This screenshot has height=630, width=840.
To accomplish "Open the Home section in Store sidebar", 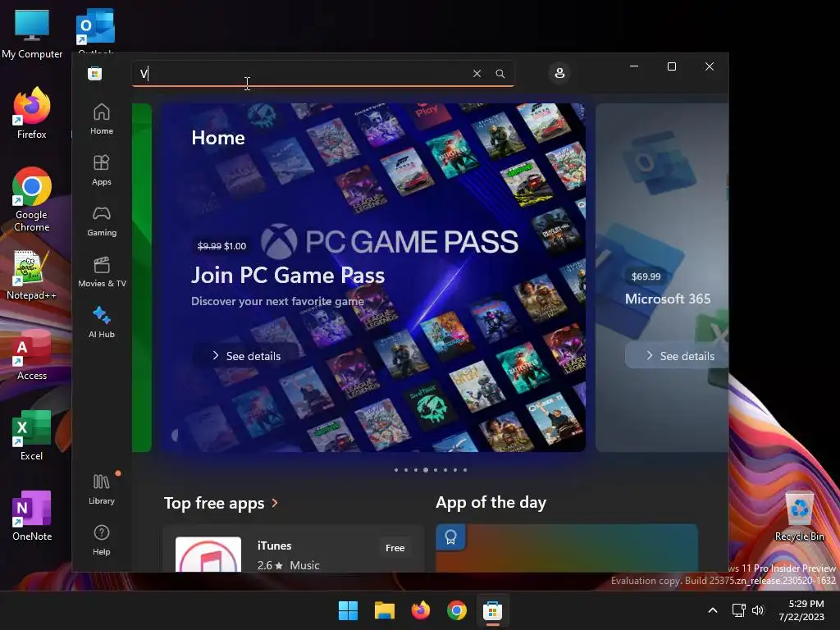I will point(101,119).
